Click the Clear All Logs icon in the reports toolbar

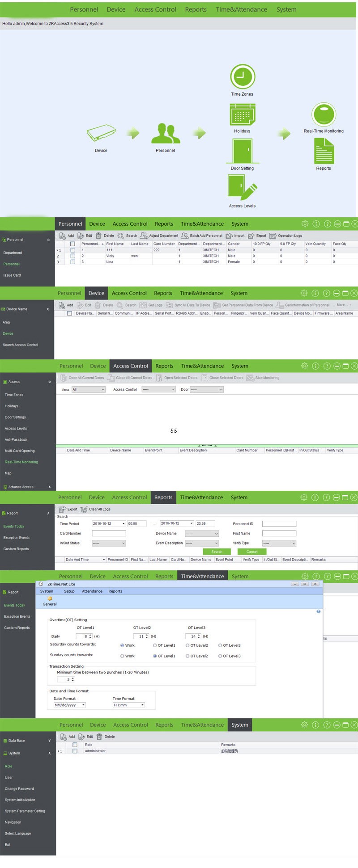(x=84, y=509)
